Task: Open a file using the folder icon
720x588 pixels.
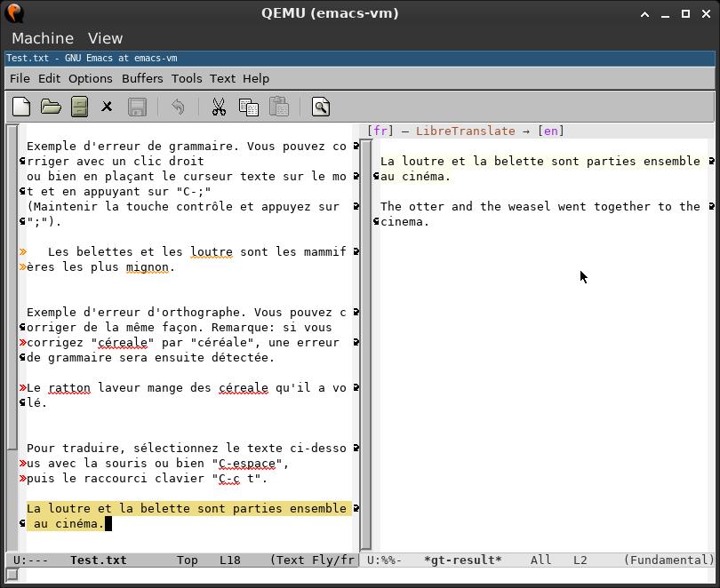Action: [x=51, y=107]
